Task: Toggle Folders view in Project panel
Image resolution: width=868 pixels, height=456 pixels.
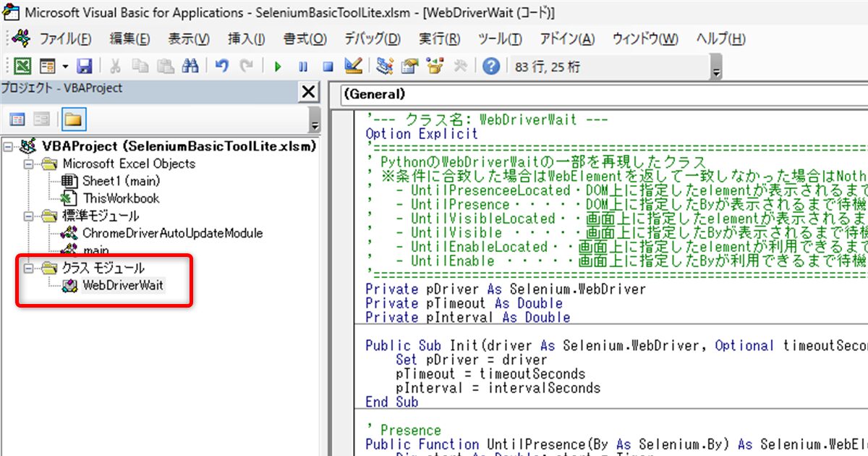Action: click(73, 119)
